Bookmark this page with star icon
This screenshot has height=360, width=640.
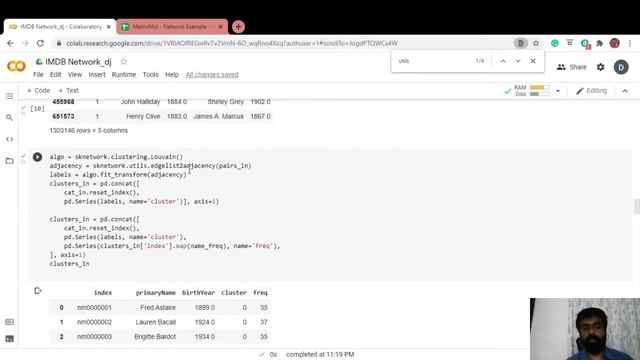coord(536,43)
